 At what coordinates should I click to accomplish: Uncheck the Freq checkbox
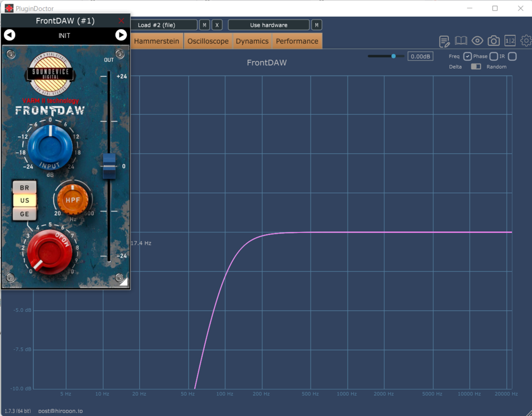(x=468, y=56)
